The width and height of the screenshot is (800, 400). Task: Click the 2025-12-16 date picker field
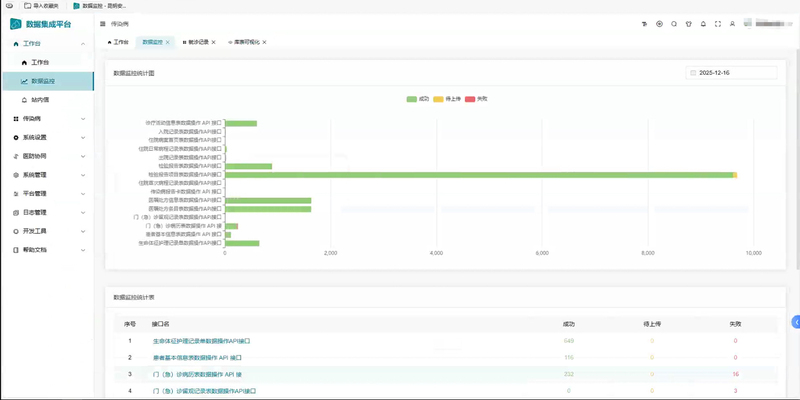click(732, 73)
